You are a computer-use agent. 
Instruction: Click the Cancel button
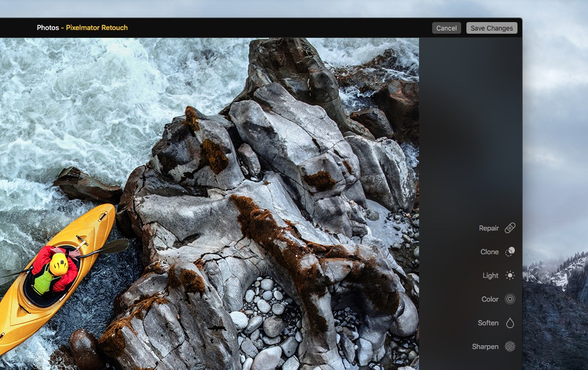pyautogui.click(x=446, y=28)
